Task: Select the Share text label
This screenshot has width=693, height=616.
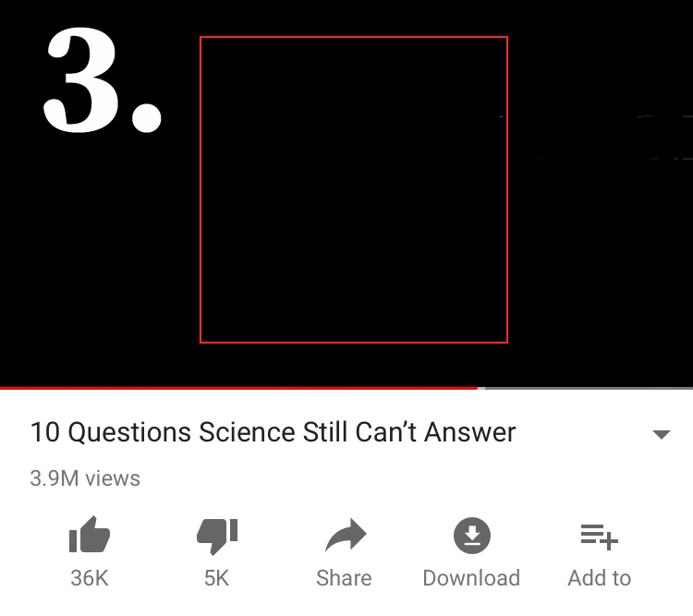Action: tap(344, 578)
